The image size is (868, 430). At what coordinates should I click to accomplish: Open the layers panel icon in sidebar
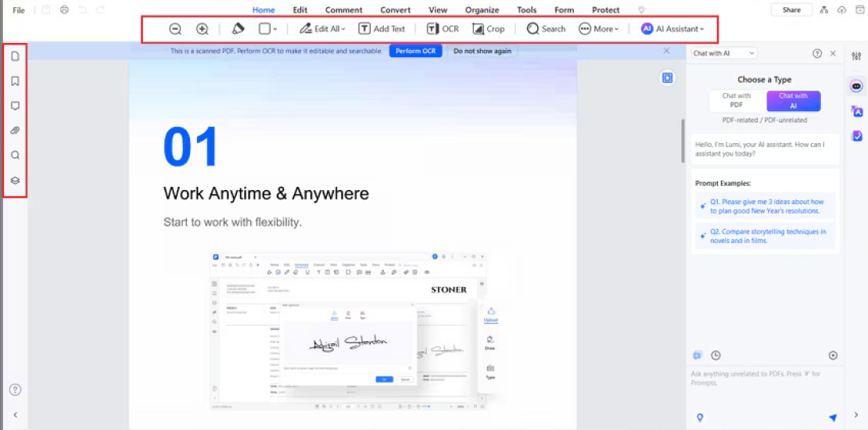(16, 180)
